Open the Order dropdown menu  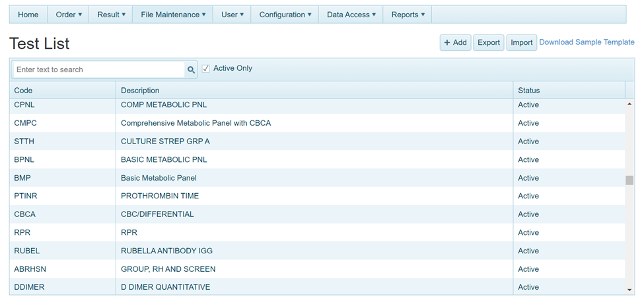click(x=69, y=15)
